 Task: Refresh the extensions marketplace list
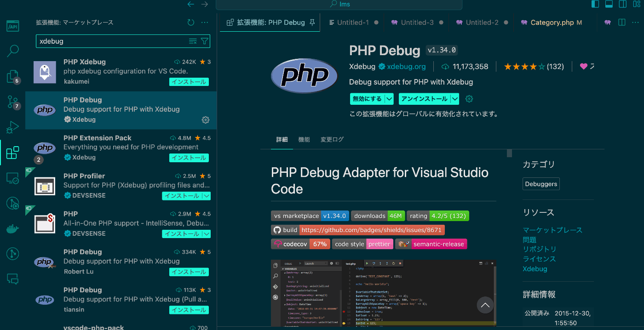click(x=191, y=22)
